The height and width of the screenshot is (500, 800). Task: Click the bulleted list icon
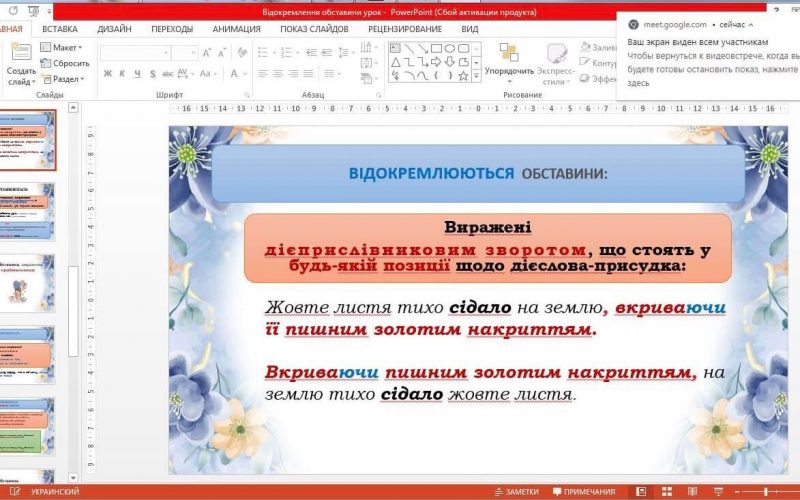pos(263,52)
